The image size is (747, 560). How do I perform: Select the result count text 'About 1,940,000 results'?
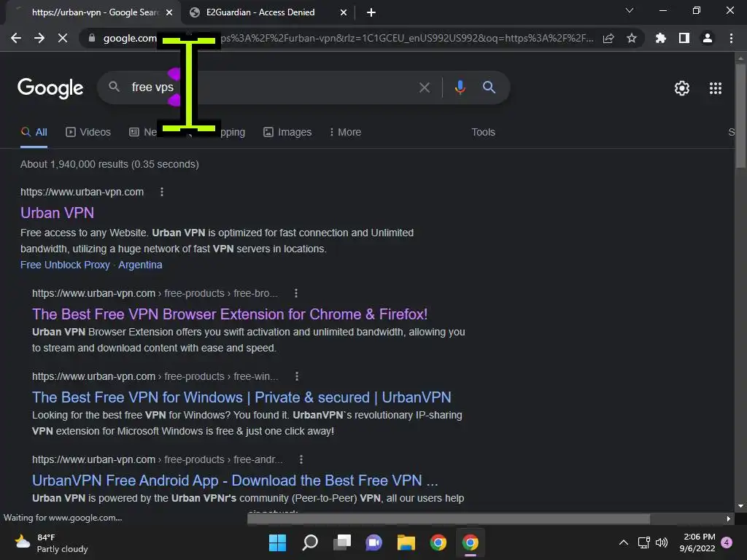click(x=74, y=164)
